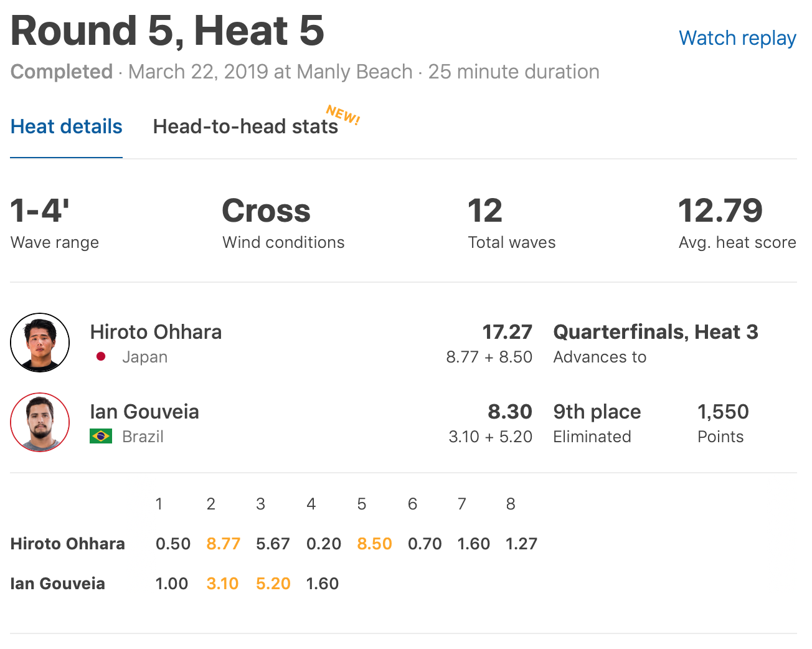Click the Brazil flag icon

tap(101, 436)
